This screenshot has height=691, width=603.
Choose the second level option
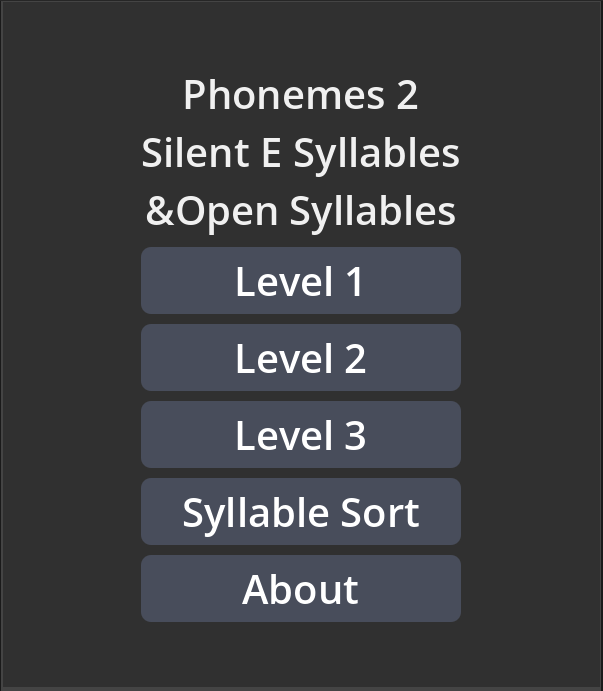click(x=301, y=358)
